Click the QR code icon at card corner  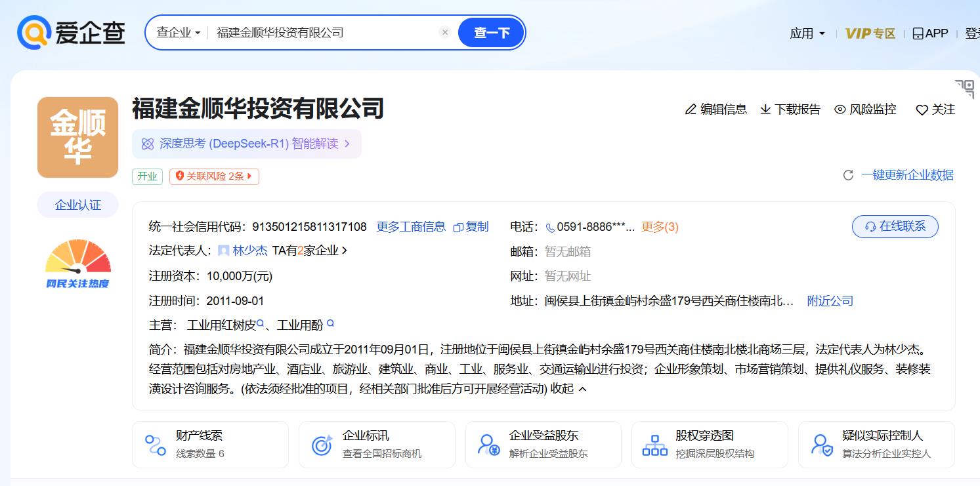coord(964,89)
